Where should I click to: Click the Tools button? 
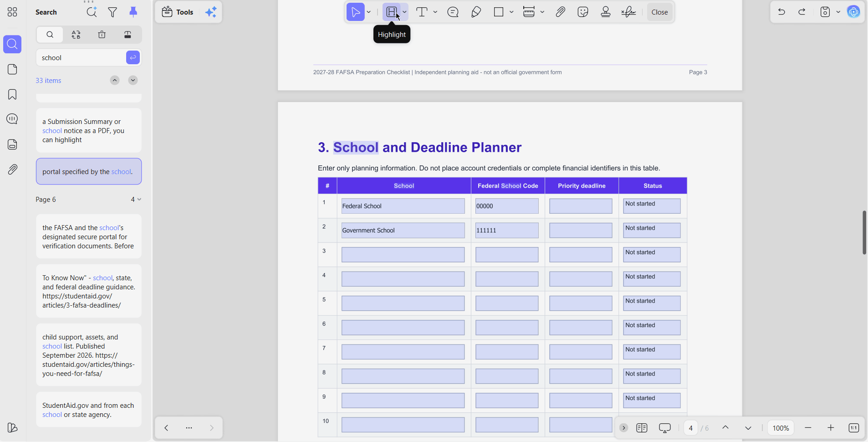(x=178, y=12)
